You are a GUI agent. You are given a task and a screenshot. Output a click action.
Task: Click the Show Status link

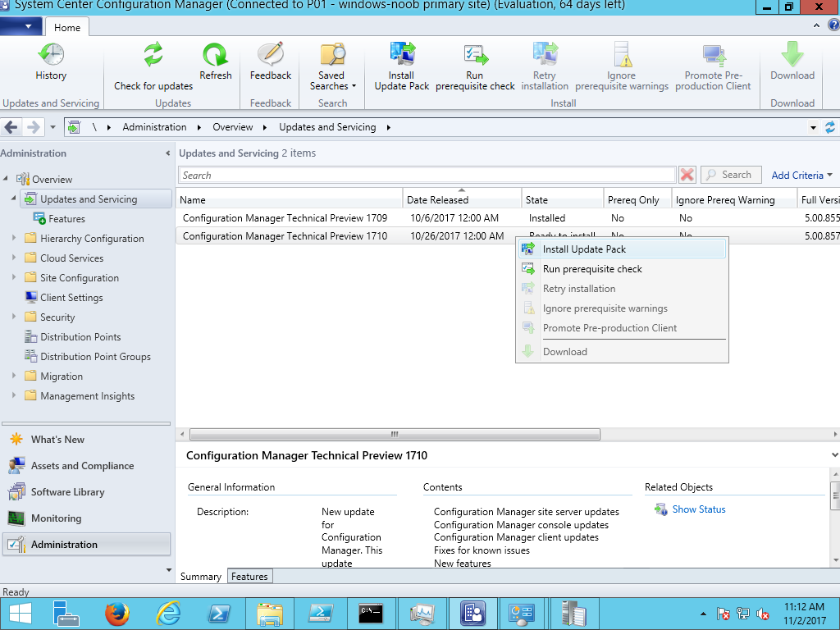point(699,509)
